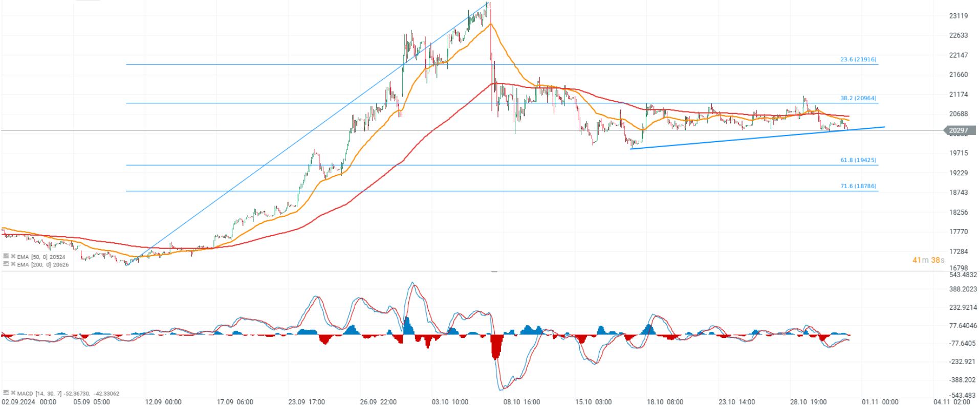This screenshot has height=409, width=980.
Task: Click MACD axis value 77.64046
Action: click(963, 326)
